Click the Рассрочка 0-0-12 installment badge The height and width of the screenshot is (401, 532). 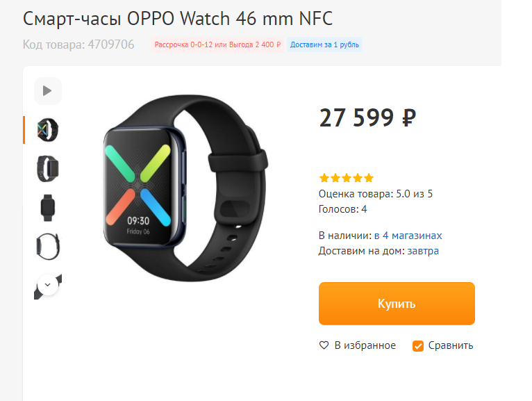[217, 44]
